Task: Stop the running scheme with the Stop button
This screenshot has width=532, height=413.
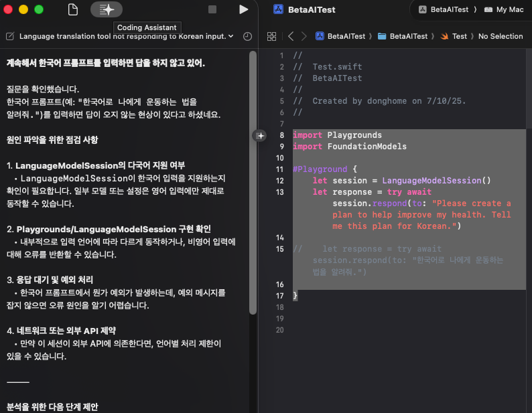Action: tap(212, 9)
